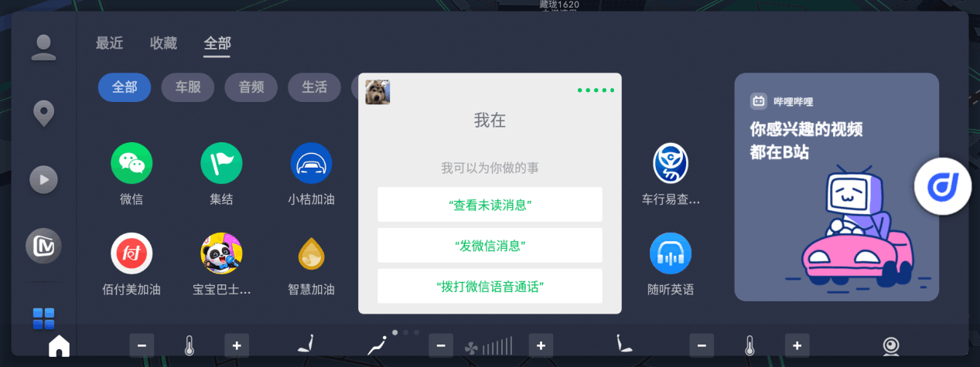Open the user profile icon in sidebar

43,47
